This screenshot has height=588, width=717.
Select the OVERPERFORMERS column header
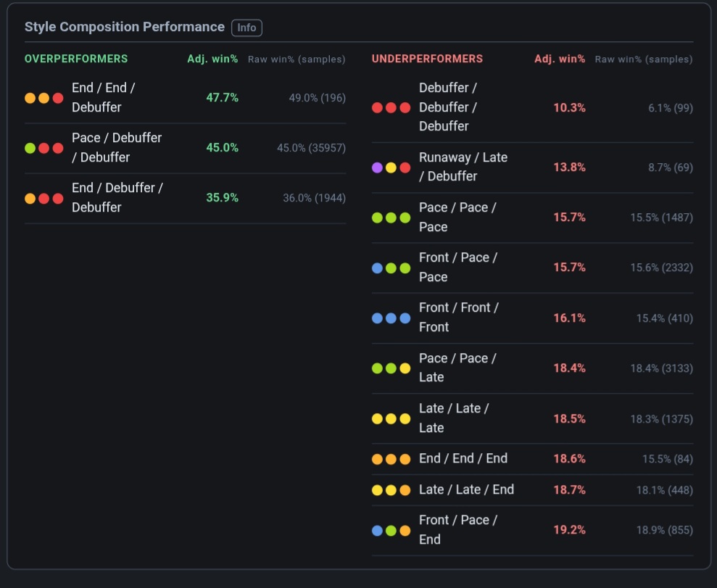click(x=76, y=59)
